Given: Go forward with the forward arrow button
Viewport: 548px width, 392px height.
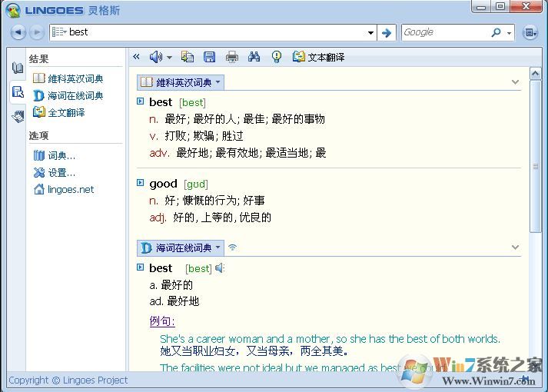Looking at the screenshot, I should (x=36, y=32).
